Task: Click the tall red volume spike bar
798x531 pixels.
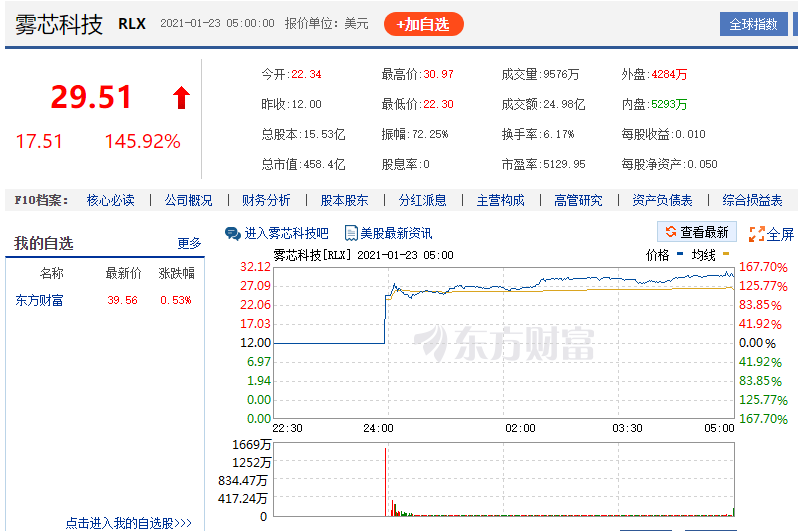Action: click(x=386, y=482)
